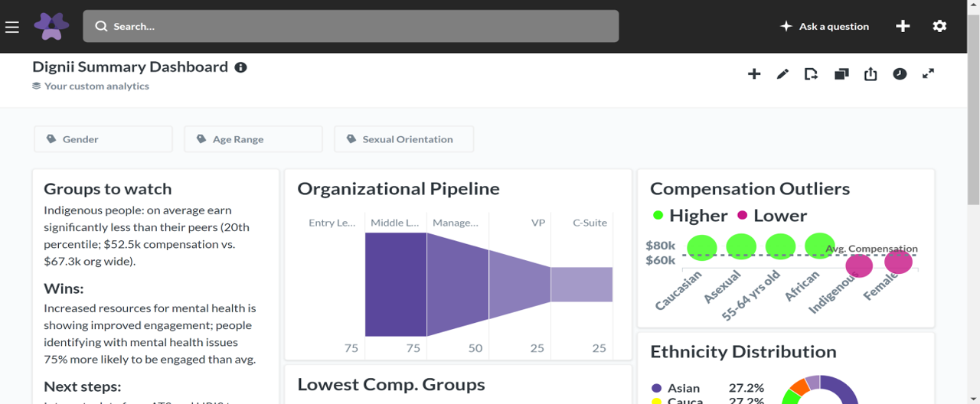This screenshot has height=404, width=980.
Task: Click the dashboard toolbar add plus icon
Action: click(754, 74)
